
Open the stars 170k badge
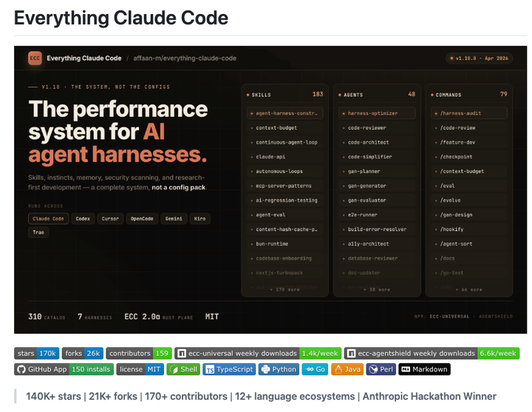tap(37, 354)
